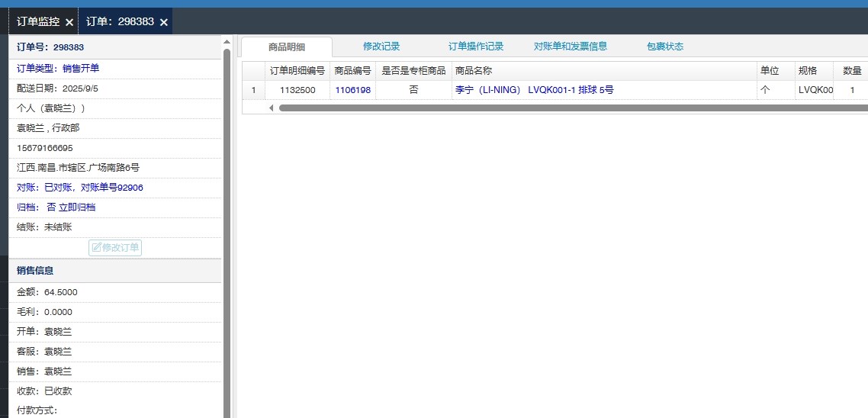View the 包裹状态 tab
This screenshot has width=868, height=418.
coord(665,47)
